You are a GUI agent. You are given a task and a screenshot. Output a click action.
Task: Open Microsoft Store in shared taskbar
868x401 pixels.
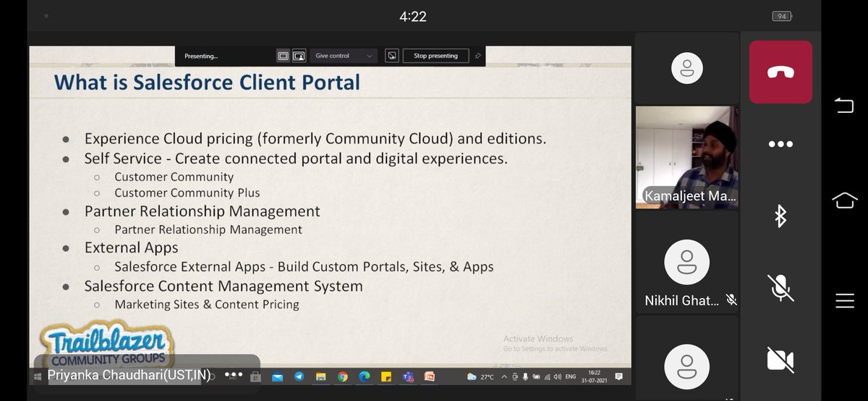[x=255, y=376]
